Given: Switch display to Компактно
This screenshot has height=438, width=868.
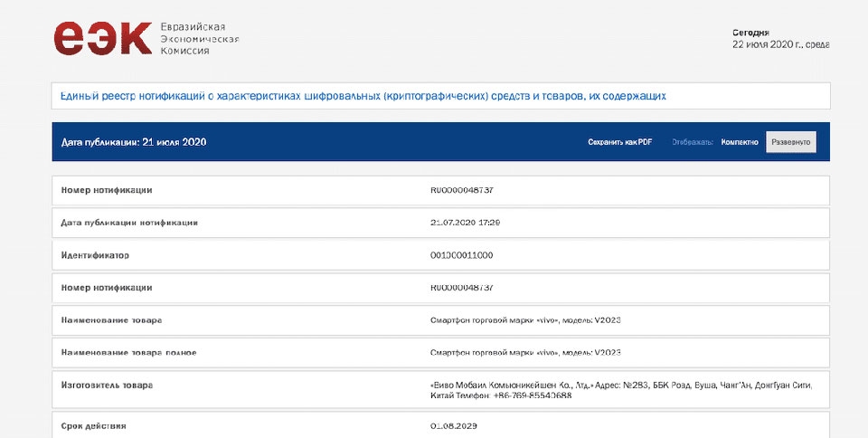Looking at the screenshot, I should (x=740, y=142).
